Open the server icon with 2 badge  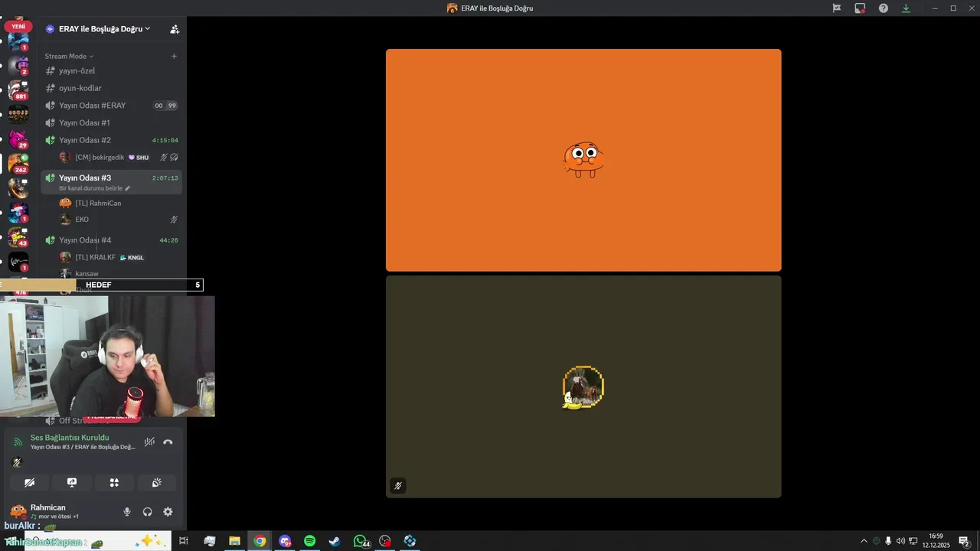[x=18, y=66]
